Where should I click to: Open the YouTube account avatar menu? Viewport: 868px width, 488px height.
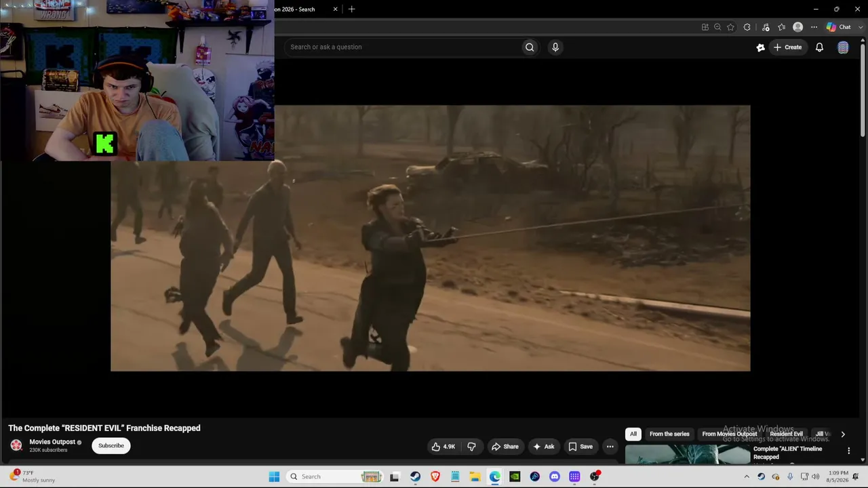[843, 47]
